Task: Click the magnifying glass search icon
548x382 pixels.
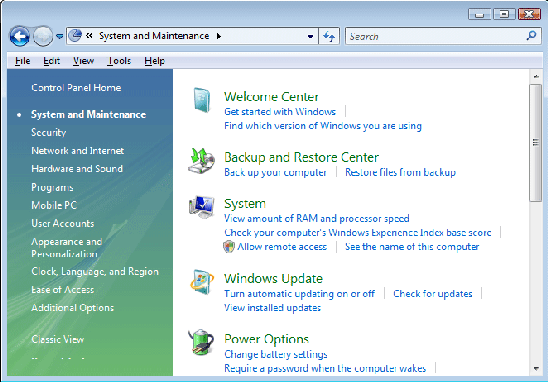Action: tap(531, 36)
